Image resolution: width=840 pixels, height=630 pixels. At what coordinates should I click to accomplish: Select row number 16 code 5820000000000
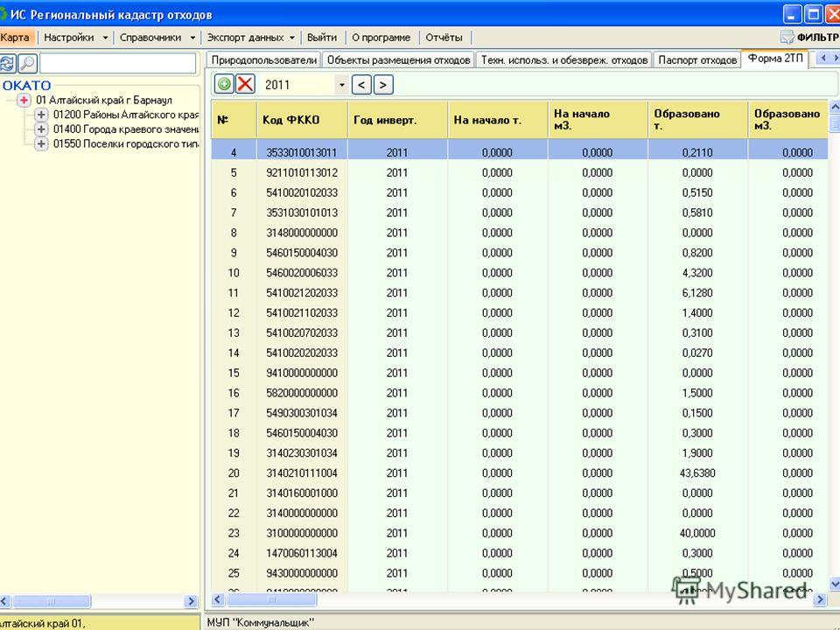pyautogui.click(x=520, y=393)
